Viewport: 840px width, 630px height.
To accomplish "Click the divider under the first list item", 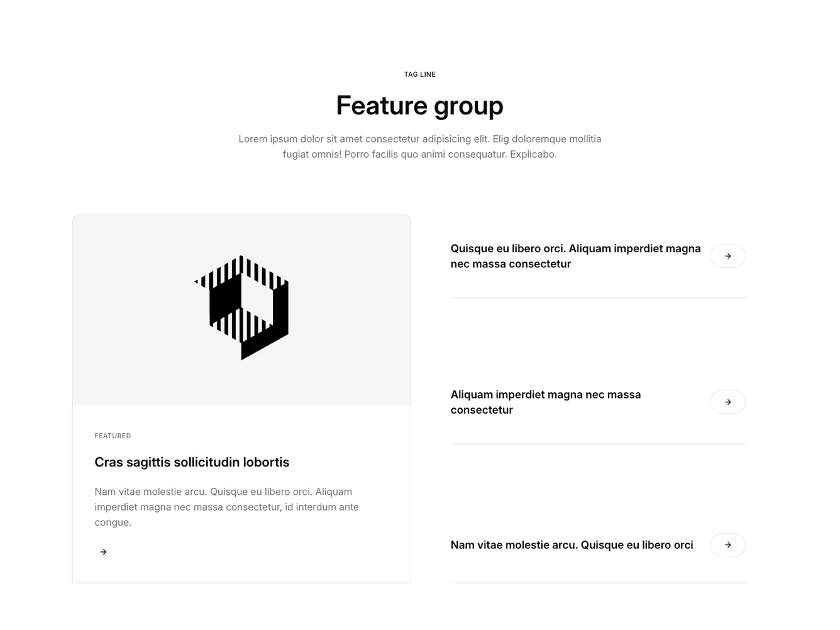I will click(598, 298).
